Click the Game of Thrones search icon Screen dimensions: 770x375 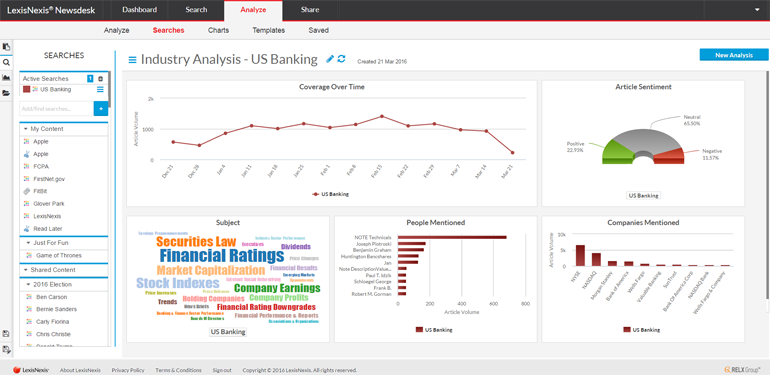(x=29, y=255)
